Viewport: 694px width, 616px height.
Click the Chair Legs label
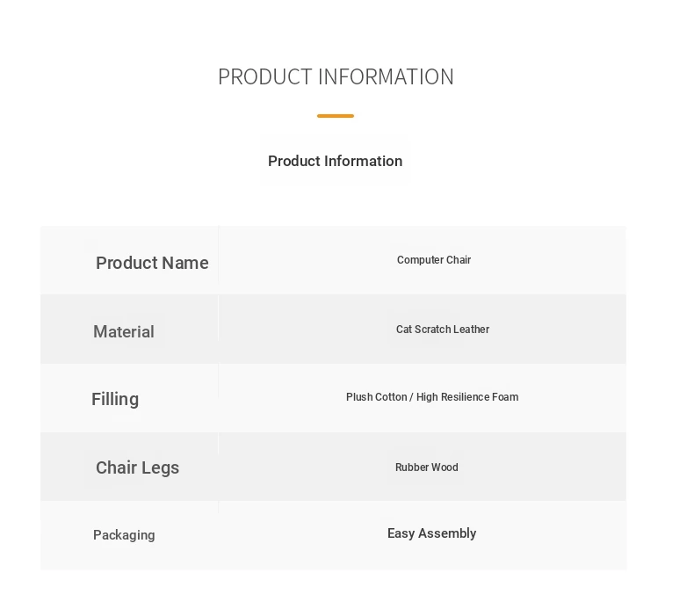click(137, 467)
